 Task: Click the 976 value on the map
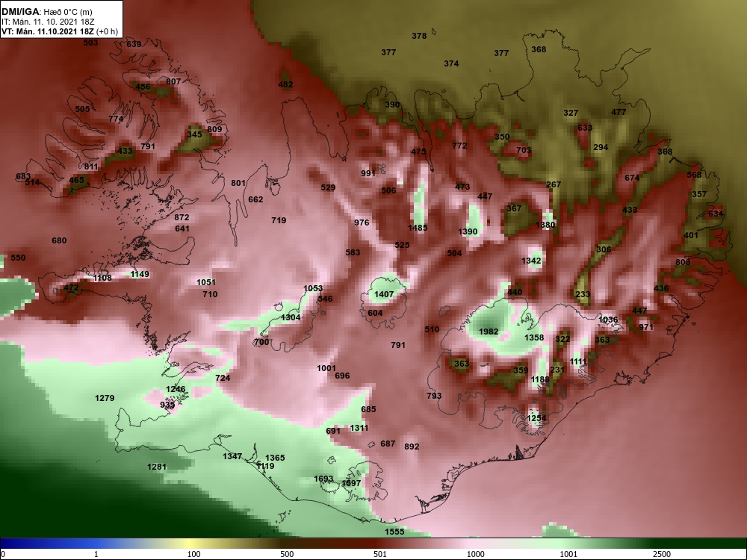(362, 223)
